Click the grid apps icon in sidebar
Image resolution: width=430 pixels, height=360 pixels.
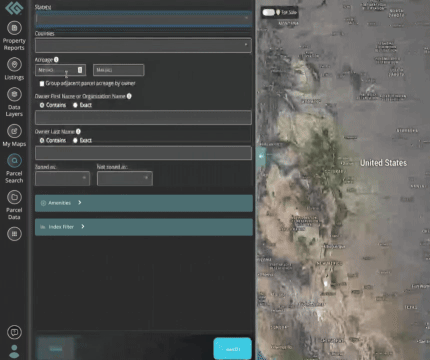click(x=14, y=234)
